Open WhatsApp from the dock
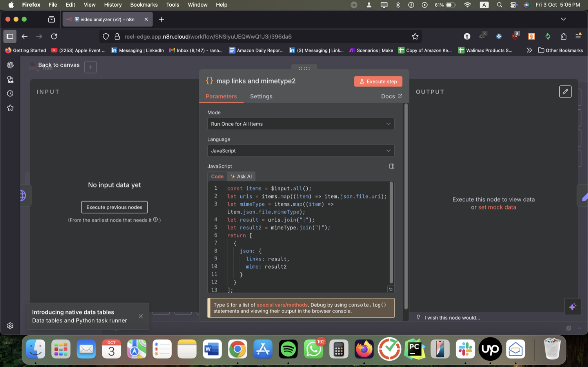Screen dimensions: 588x367 (313, 349)
